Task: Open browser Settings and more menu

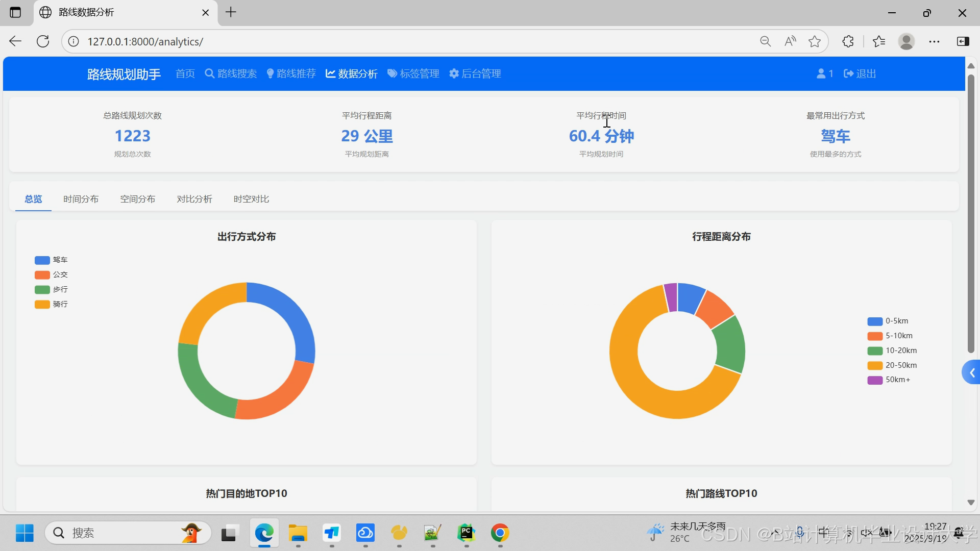Action: 934,41
